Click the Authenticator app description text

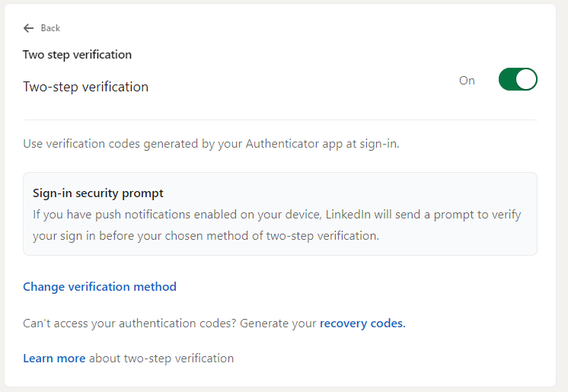click(211, 144)
